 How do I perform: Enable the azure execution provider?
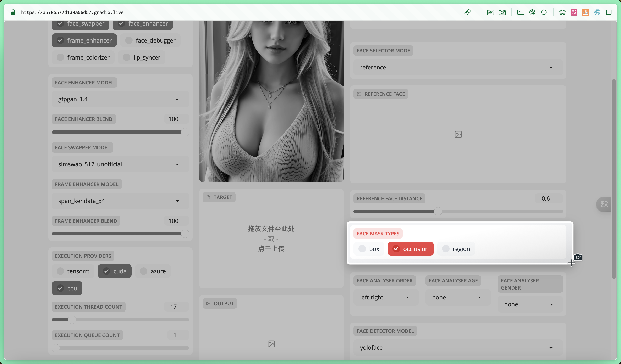[x=153, y=271]
